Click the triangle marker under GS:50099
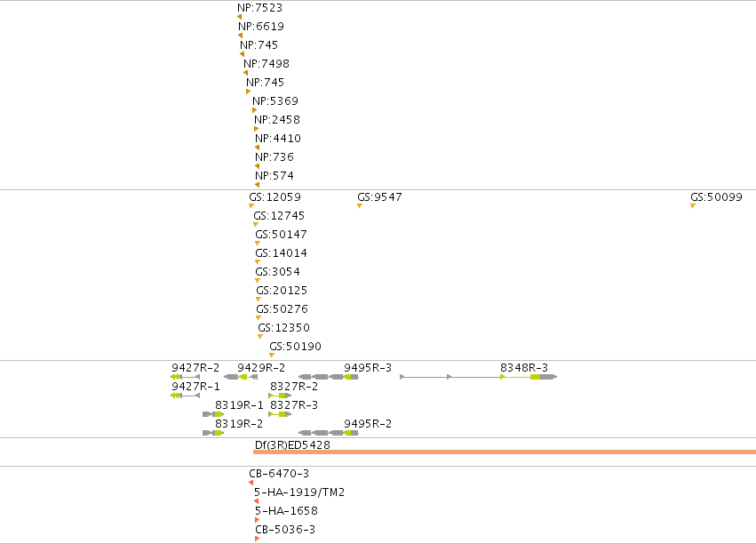This screenshot has height=544, width=756. coord(693,206)
